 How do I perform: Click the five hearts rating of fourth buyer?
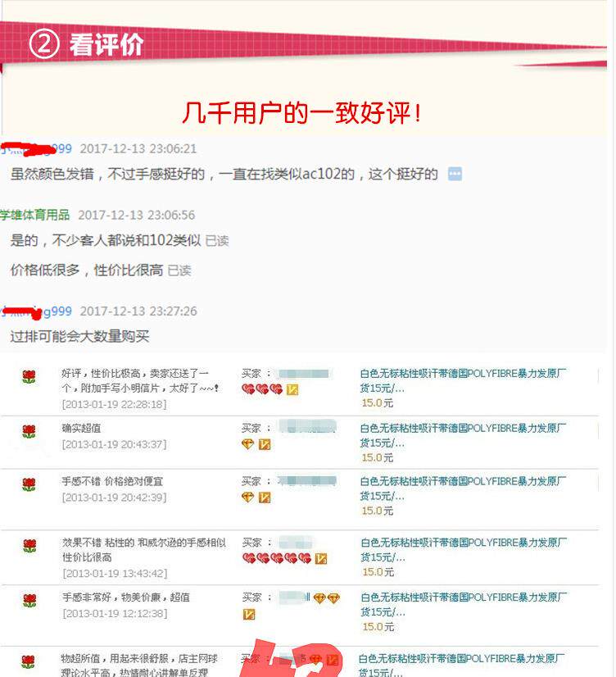(277, 558)
